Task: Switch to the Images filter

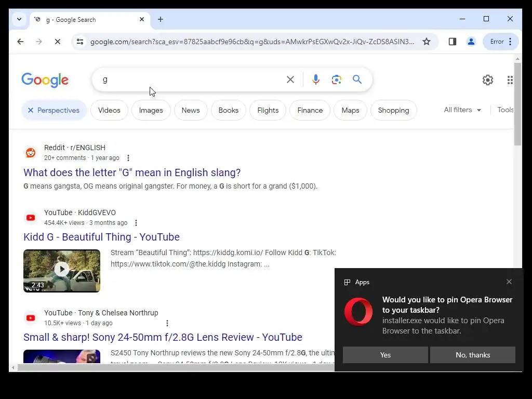Action: pyautogui.click(x=151, y=110)
